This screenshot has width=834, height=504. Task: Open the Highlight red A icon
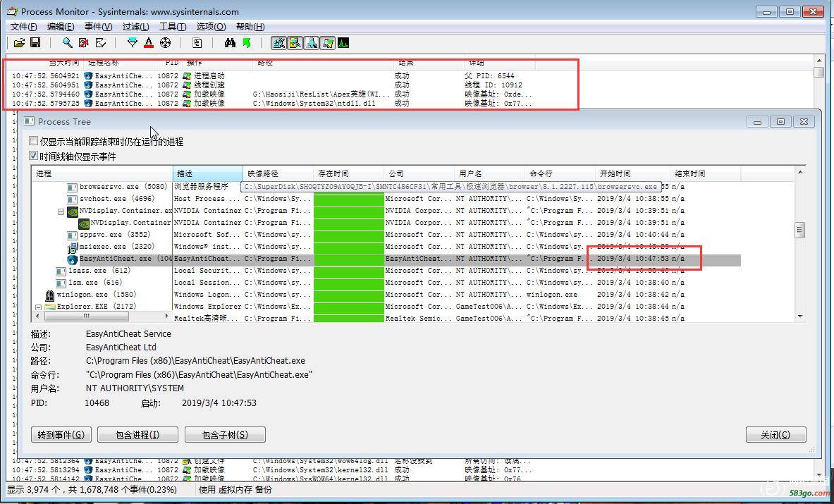coord(148,43)
